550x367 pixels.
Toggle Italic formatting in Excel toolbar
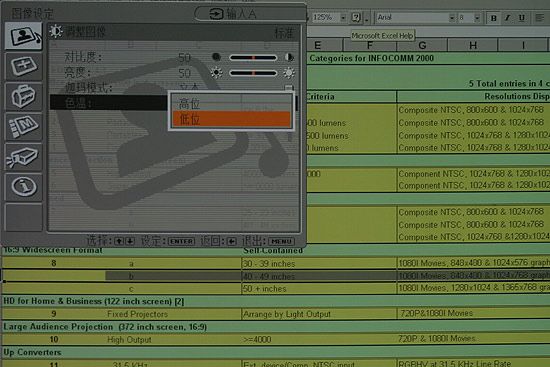click(x=507, y=18)
